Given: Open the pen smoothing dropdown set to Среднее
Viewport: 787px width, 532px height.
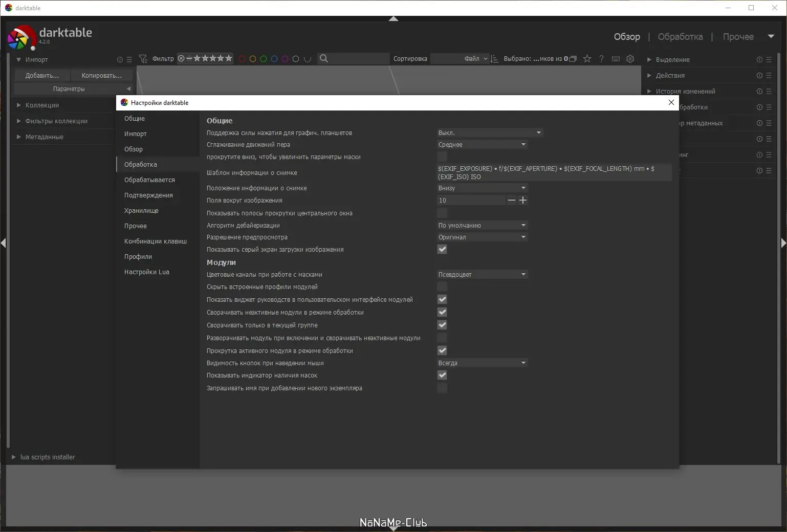Looking at the screenshot, I should [482, 144].
